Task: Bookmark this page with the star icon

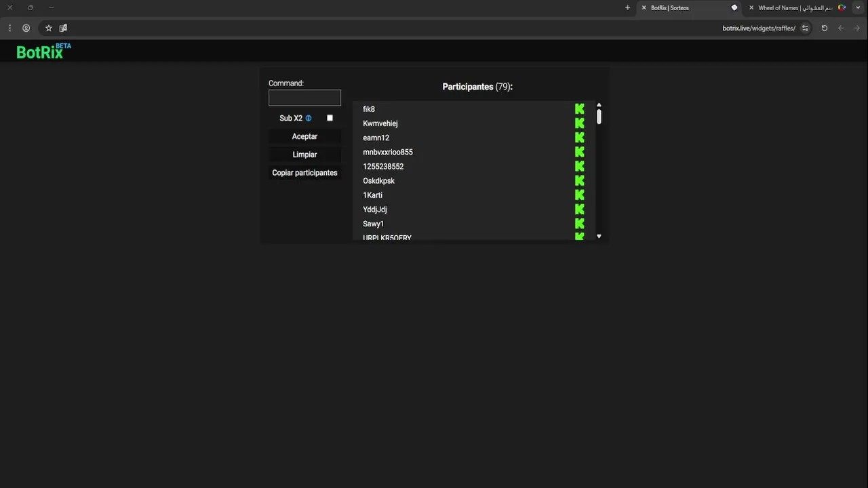Action: click(48, 28)
